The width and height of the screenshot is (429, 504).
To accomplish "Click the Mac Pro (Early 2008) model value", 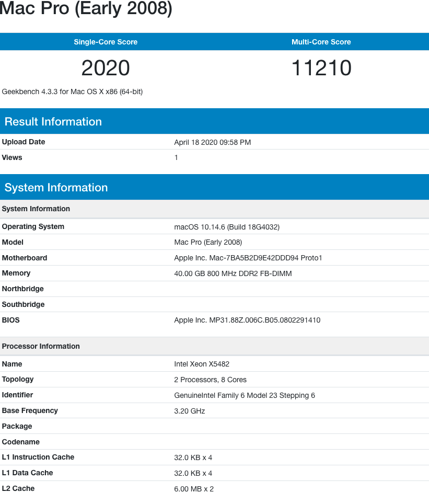I will click(x=208, y=242).
